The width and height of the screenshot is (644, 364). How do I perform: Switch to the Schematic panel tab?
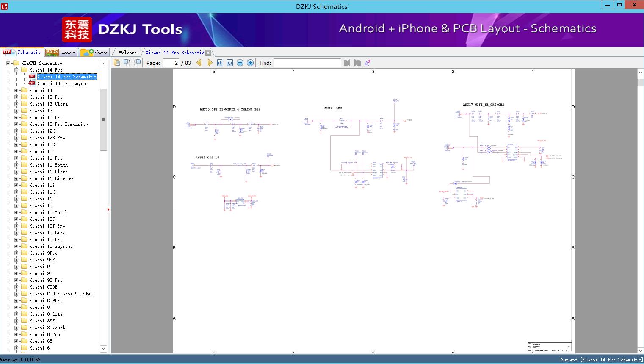click(x=22, y=52)
